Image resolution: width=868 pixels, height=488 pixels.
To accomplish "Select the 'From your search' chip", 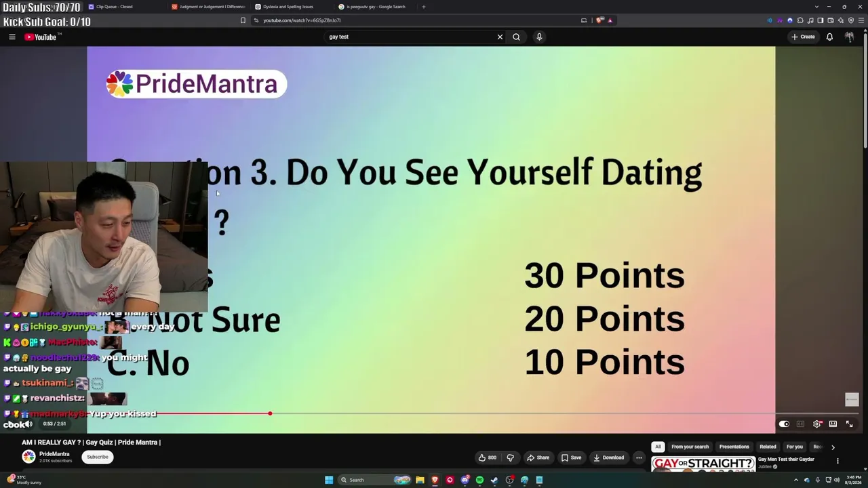I will click(x=690, y=447).
